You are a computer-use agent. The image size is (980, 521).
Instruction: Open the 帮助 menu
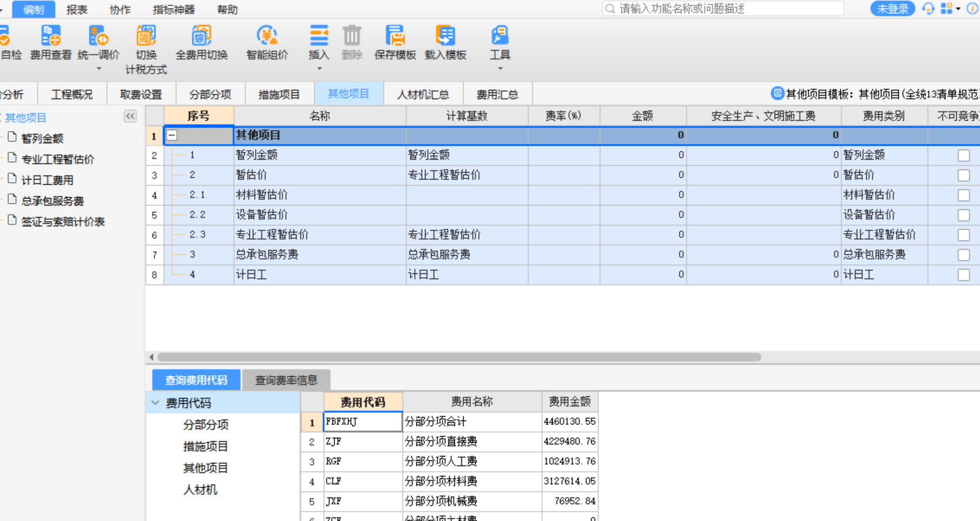click(x=227, y=9)
